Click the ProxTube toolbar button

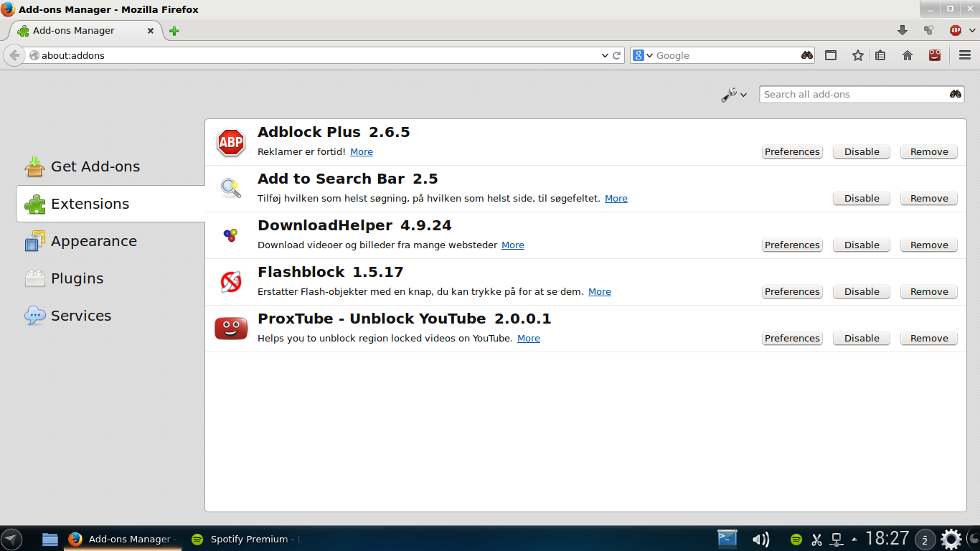(934, 55)
